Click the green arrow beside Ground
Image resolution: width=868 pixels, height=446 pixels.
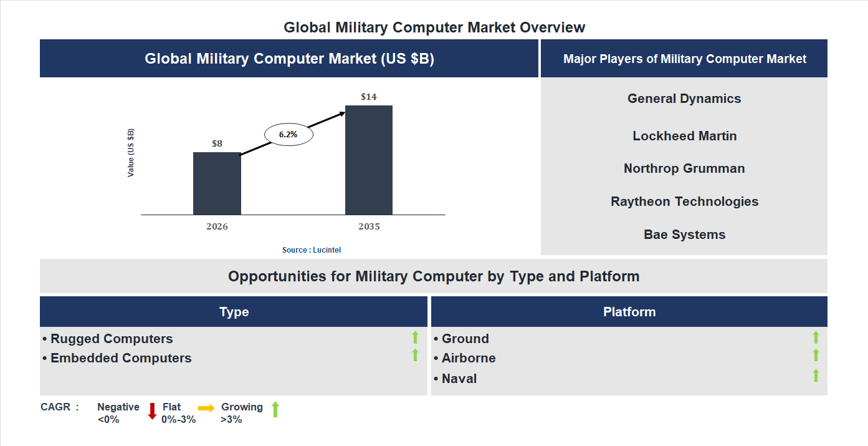point(816,338)
